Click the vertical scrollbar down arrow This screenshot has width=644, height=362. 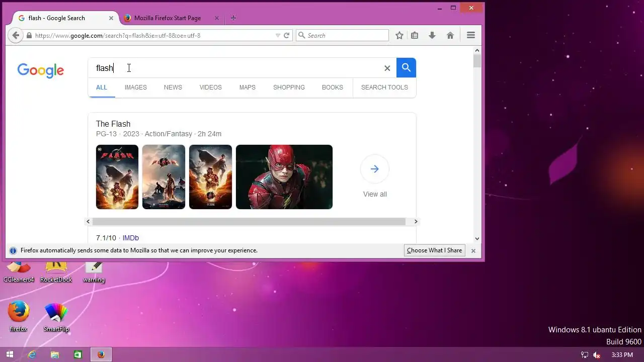[477, 239]
